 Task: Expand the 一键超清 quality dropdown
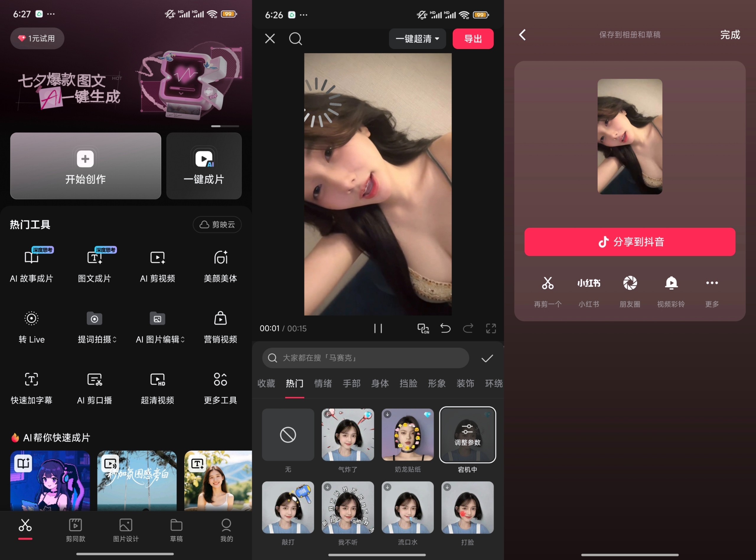click(417, 39)
